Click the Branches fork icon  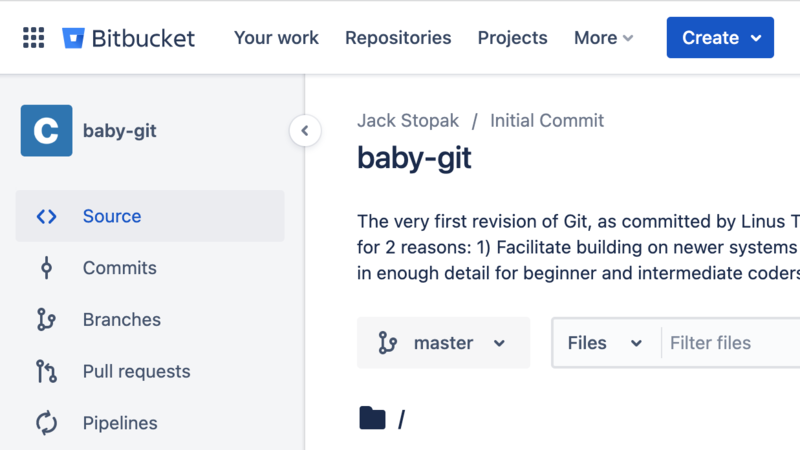click(46, 320)
